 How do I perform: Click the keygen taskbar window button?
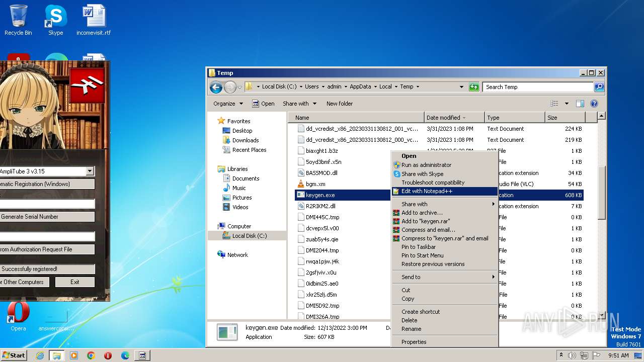tap(142, 355)
